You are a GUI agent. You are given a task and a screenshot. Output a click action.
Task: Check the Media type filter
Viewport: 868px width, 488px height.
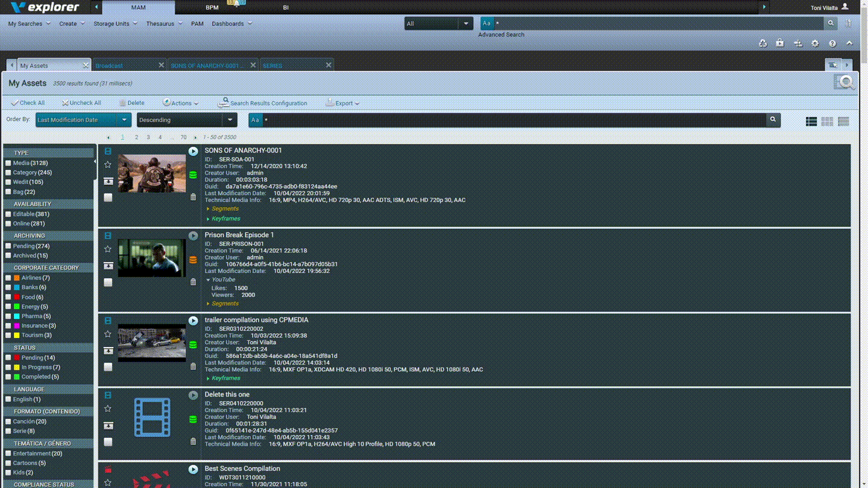pos(8,163)
